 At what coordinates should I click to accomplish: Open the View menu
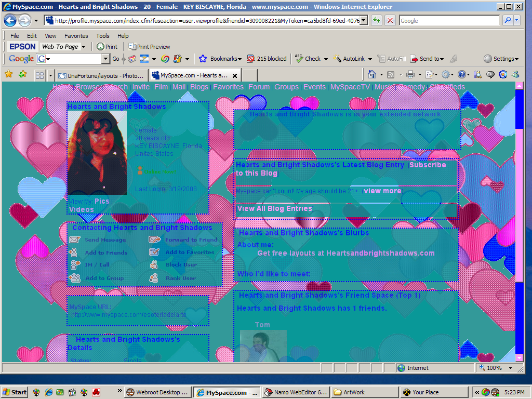point(50,36)
